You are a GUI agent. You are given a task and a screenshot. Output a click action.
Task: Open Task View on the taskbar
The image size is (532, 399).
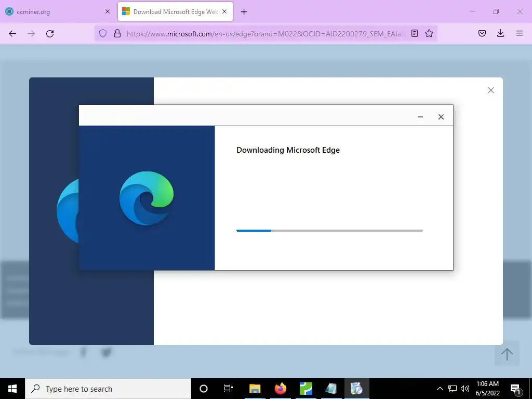[229, 389]
